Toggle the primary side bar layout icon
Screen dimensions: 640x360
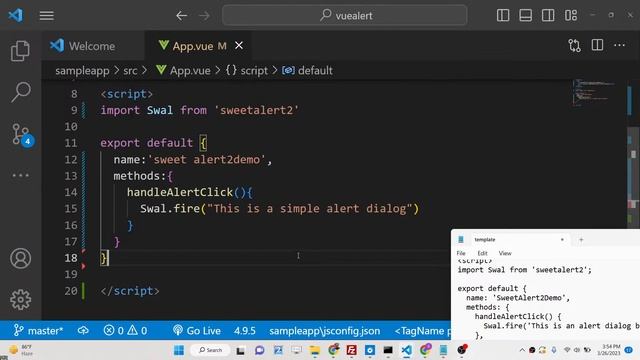tap(503, 16)
